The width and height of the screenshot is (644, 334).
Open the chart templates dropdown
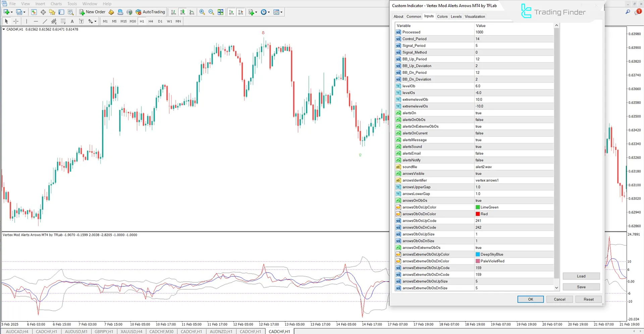click(x=282, y=12)
